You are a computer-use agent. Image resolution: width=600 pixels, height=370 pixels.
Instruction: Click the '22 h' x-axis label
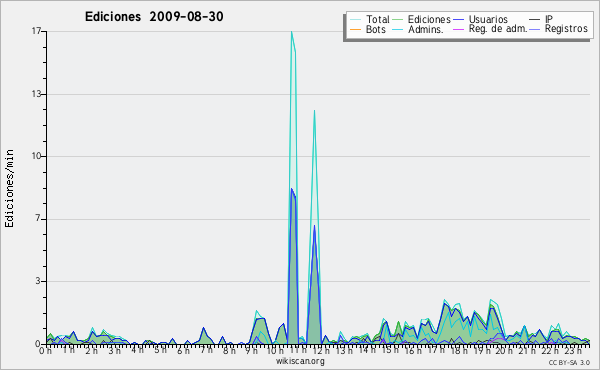pyautogui.click(x=549, y=350)
